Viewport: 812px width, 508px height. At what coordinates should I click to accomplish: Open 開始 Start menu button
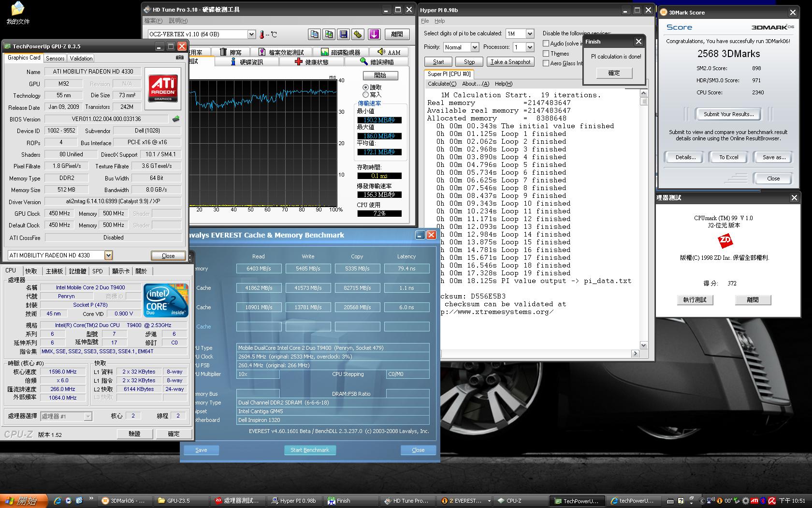(x=23, y=501)
